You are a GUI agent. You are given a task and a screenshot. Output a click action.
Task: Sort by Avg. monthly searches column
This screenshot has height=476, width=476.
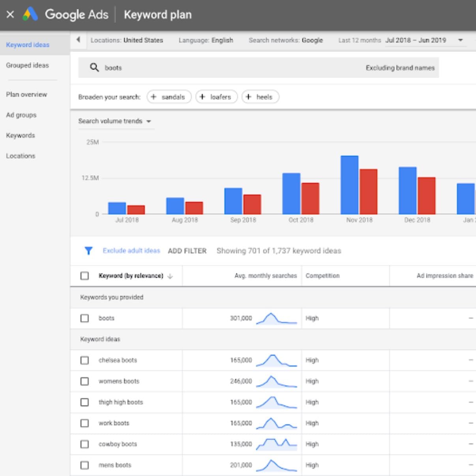pos(266,276)
